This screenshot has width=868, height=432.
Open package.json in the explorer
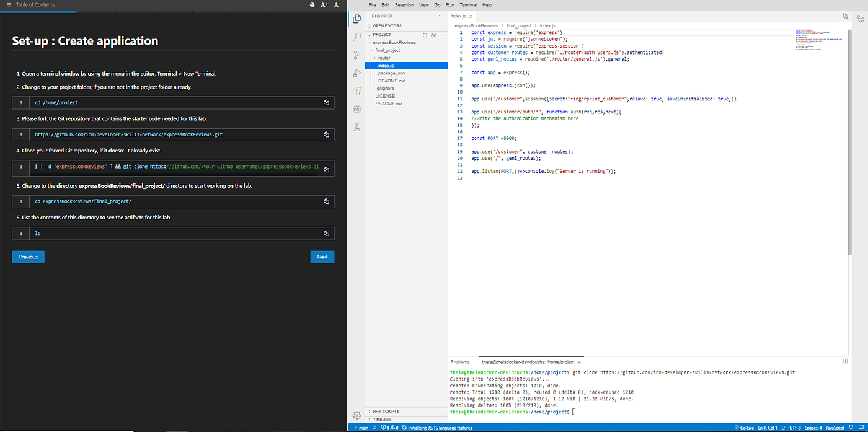391,73
